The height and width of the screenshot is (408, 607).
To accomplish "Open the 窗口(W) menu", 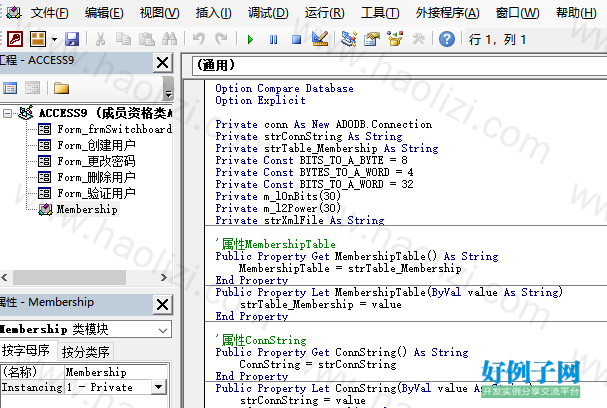I will pyautogui.click(x=518, y=13).
